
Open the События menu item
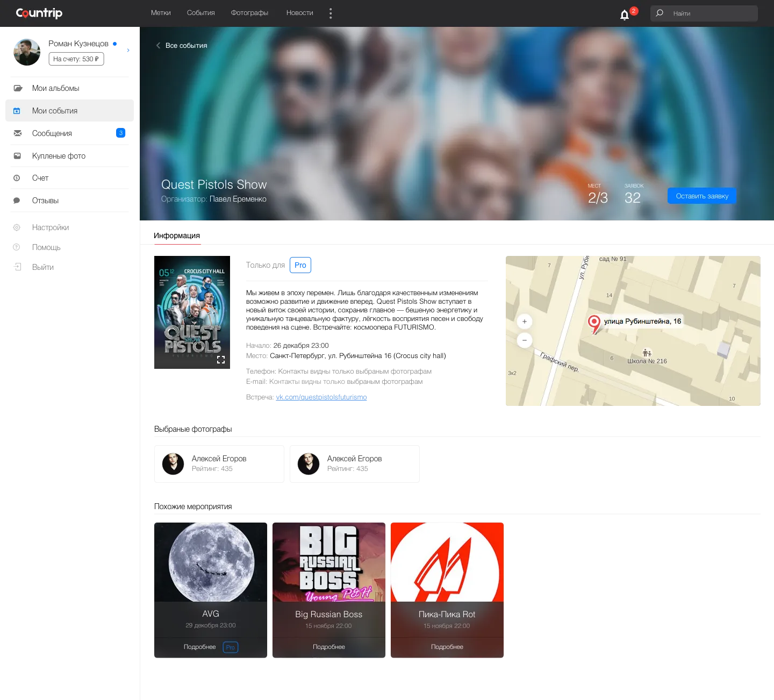pyautogui.click(x=201, y=13)
